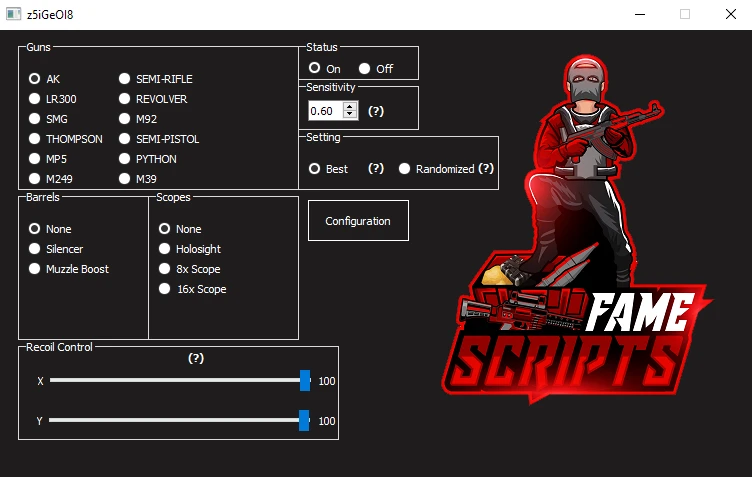Screen dimensions: 752x477
Task: Select the Muzzle Boost barrel
Action: 69,269
